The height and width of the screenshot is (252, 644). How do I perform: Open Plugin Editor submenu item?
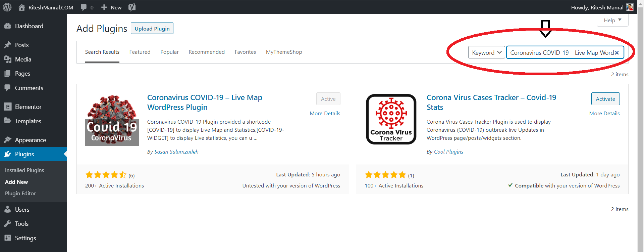(20, 194)
